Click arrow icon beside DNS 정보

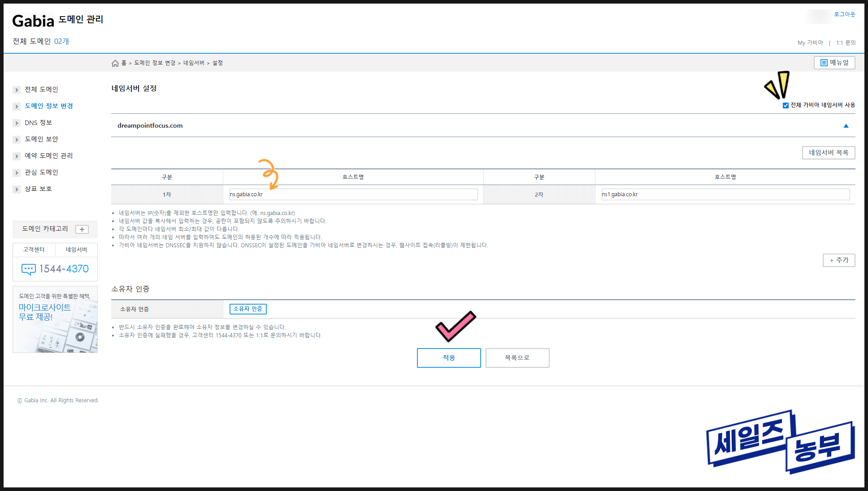click(x=17, y=123)
